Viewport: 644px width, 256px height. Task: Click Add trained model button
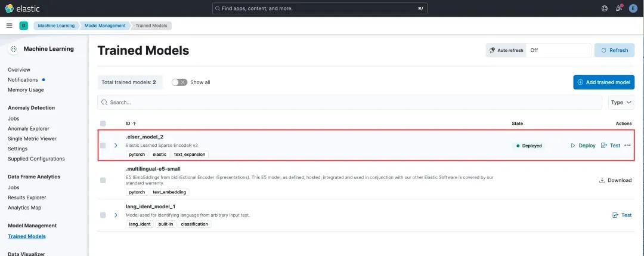tap(603, 82)
